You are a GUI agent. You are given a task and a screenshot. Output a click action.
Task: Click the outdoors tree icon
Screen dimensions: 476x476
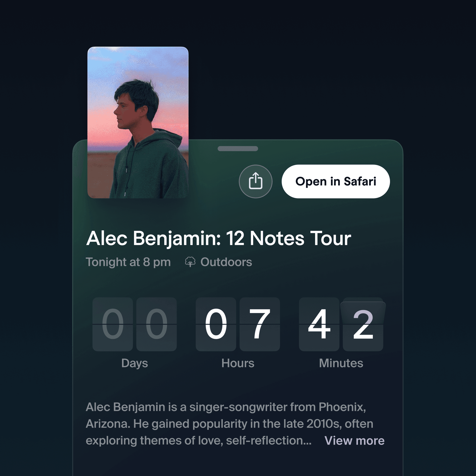pyautogui.click(x=190, y=262)
